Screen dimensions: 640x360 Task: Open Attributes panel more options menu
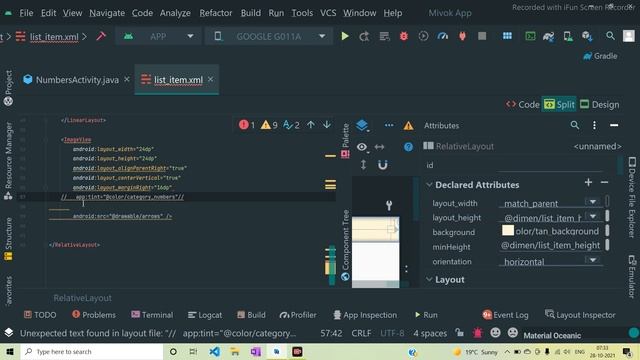point(594,125)
